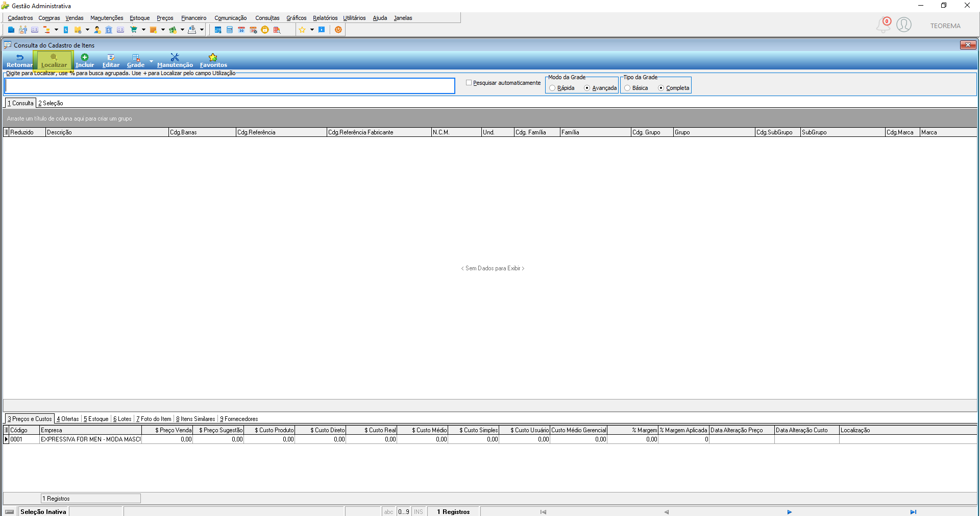The width and height of the screenshot is (980, 516).
Task: Click the person with coin icon
Action: (x=97, y=30)
